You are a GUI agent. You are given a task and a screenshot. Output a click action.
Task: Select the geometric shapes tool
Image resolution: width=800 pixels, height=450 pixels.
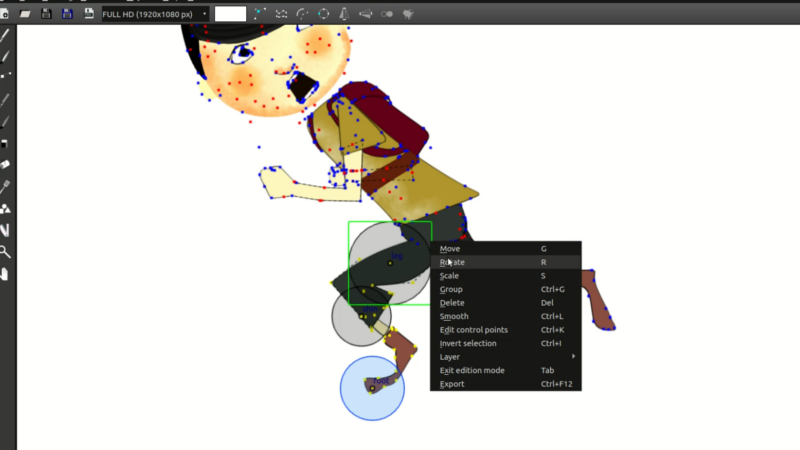tap(5, 209)
